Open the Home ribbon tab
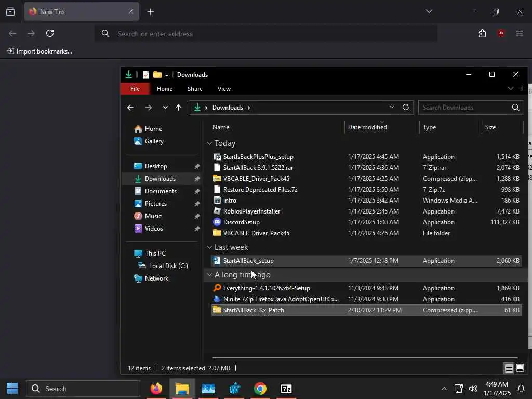The height and width of the screenshot is (399, 532). [x=165, y=89]
